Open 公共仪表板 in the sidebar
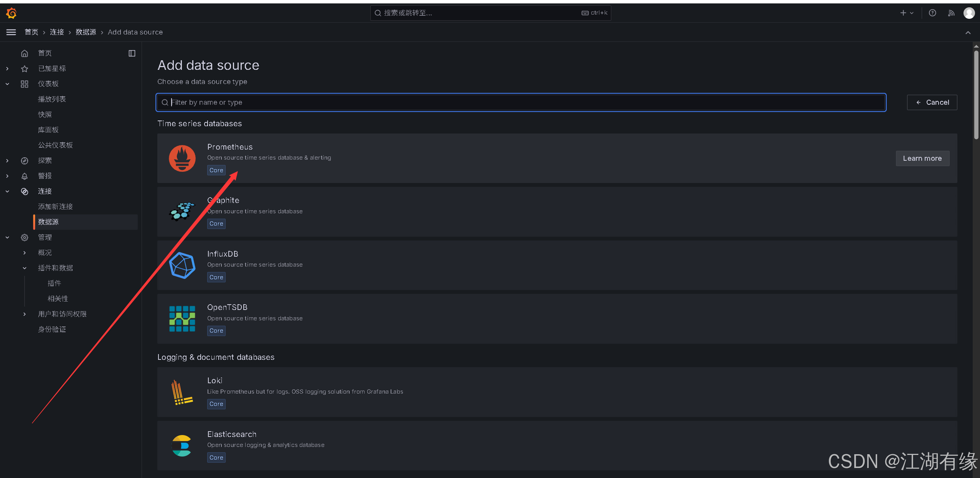 (x=55, y=145)
